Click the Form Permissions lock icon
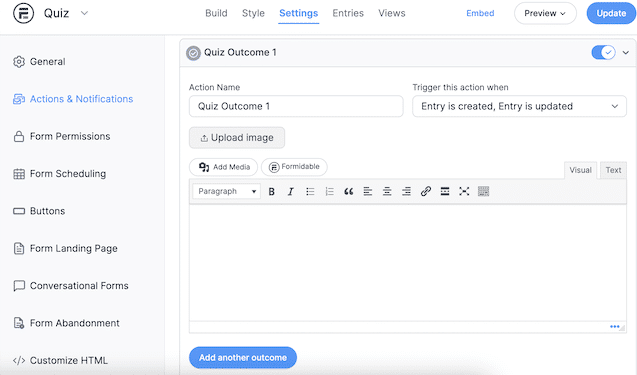Image resolution: width=637 pixels, height=375 pixels. point(19,136)
